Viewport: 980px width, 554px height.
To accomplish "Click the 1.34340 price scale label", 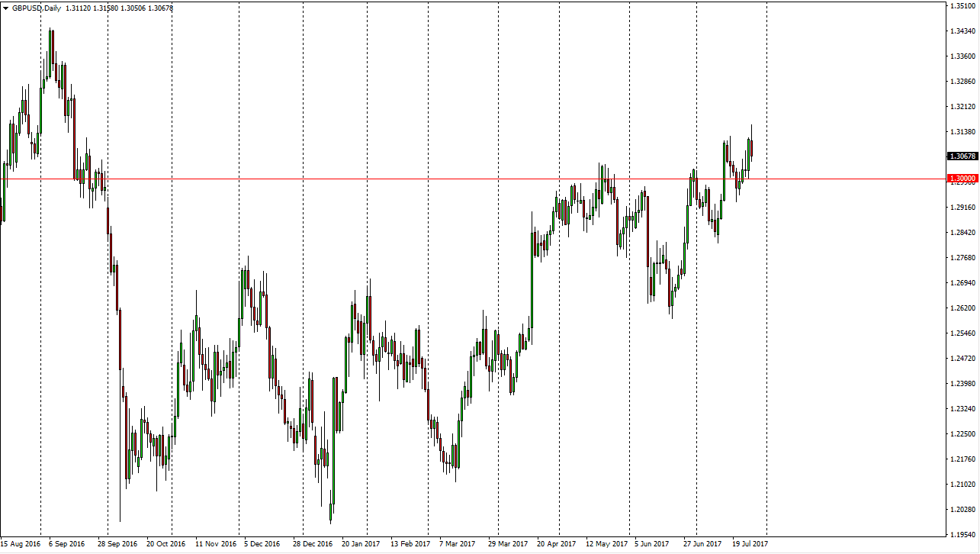I will [963, 31].
